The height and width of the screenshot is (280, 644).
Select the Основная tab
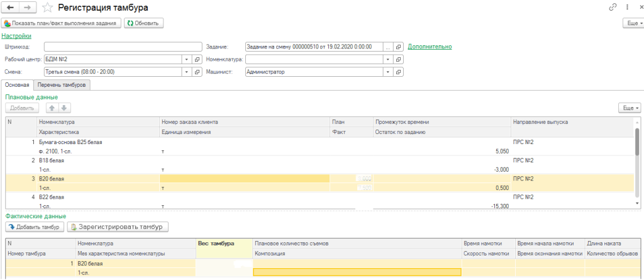(17, 85)
